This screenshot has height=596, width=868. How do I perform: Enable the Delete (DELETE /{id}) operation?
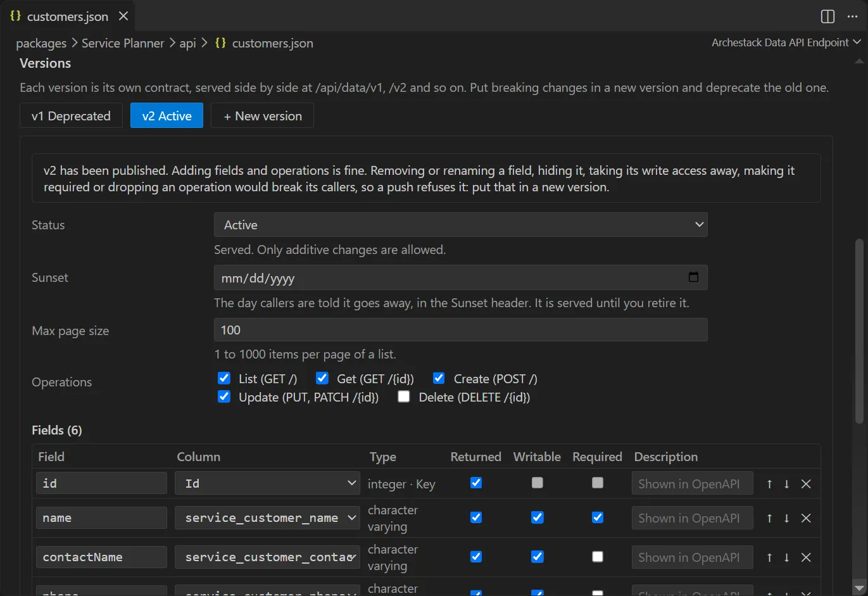(404, 396)
